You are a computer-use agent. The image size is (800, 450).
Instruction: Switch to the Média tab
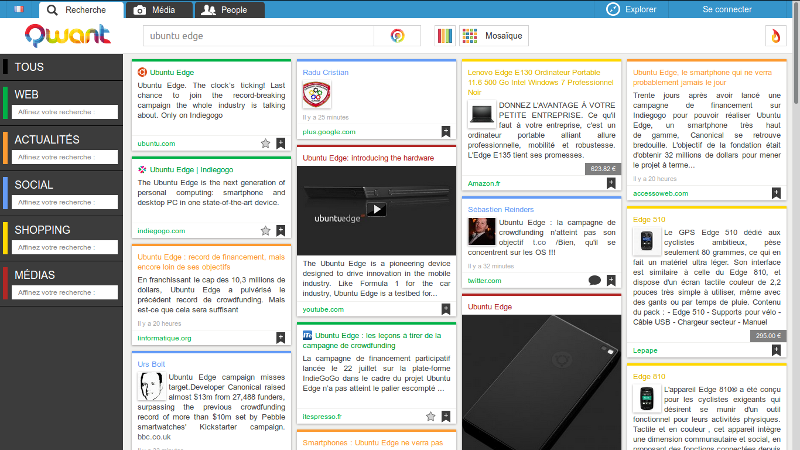coord(159,10)
